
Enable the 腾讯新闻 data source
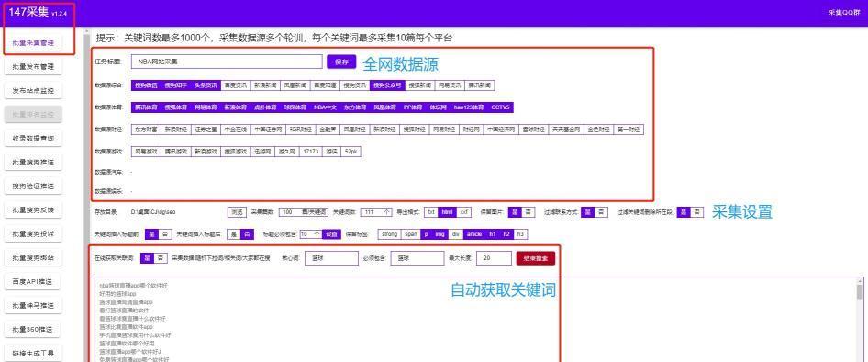479,85
